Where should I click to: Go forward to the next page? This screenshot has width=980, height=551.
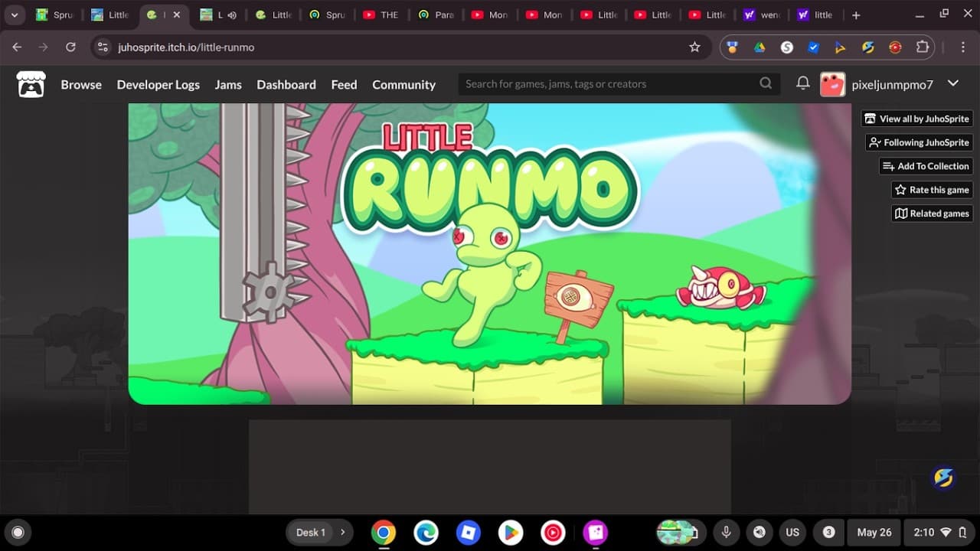[x=44, y=47]
